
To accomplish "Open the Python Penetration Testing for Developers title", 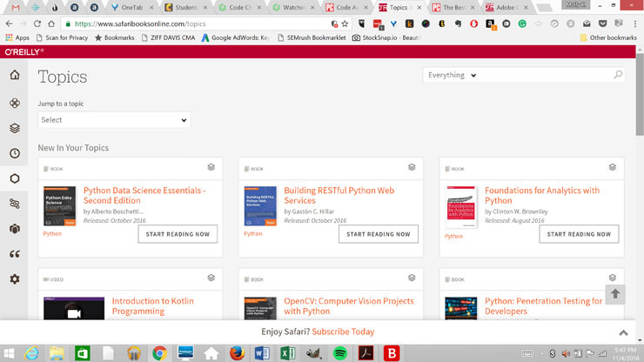I will 543,306.
